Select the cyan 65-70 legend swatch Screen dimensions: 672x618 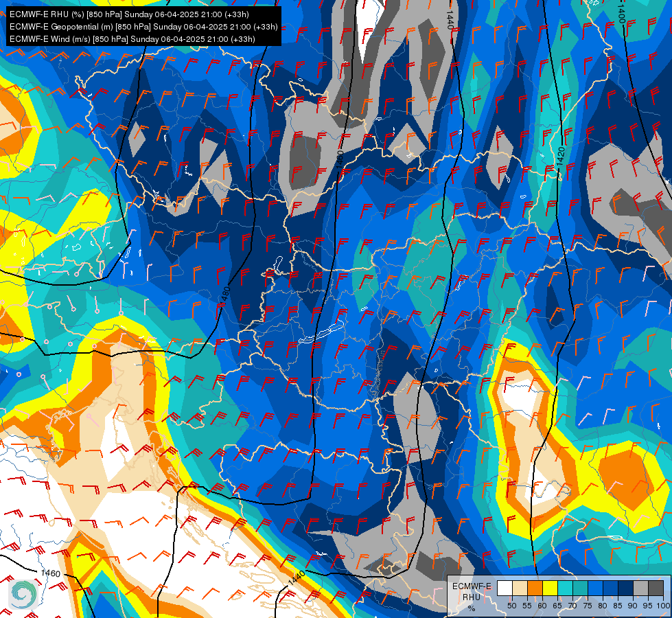tap(566, 588)
